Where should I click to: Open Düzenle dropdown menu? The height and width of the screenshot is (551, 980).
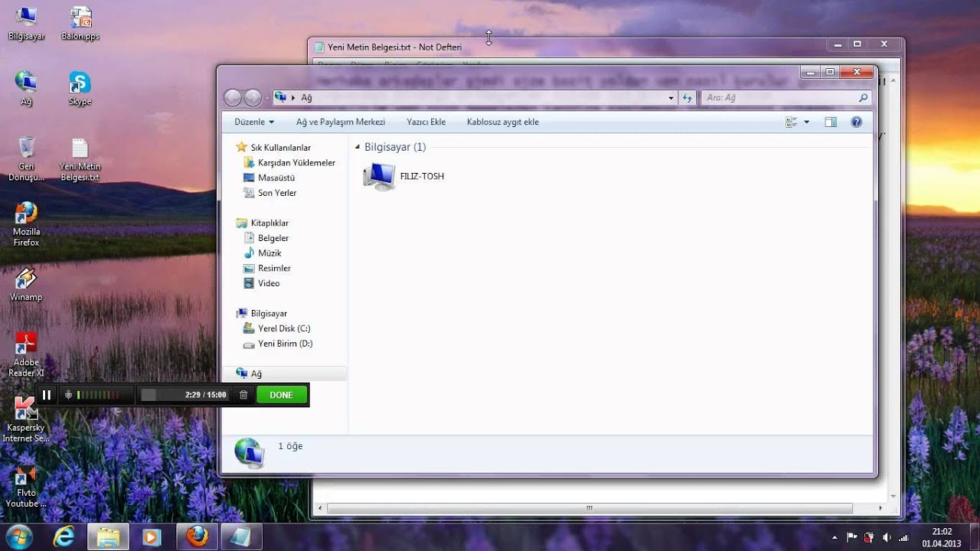(x=254, y=122)
